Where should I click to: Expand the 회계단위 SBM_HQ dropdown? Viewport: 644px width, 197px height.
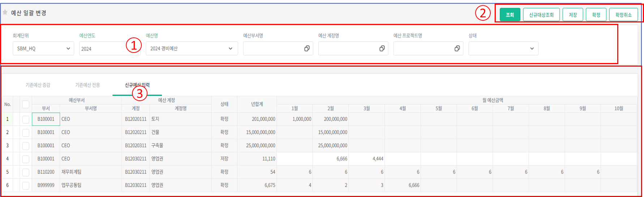(x=43, y=49)
